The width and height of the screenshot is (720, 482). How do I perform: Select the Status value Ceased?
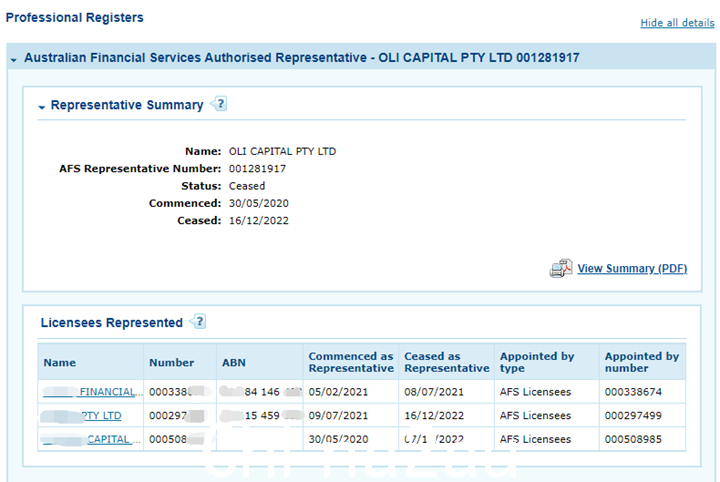247,186
